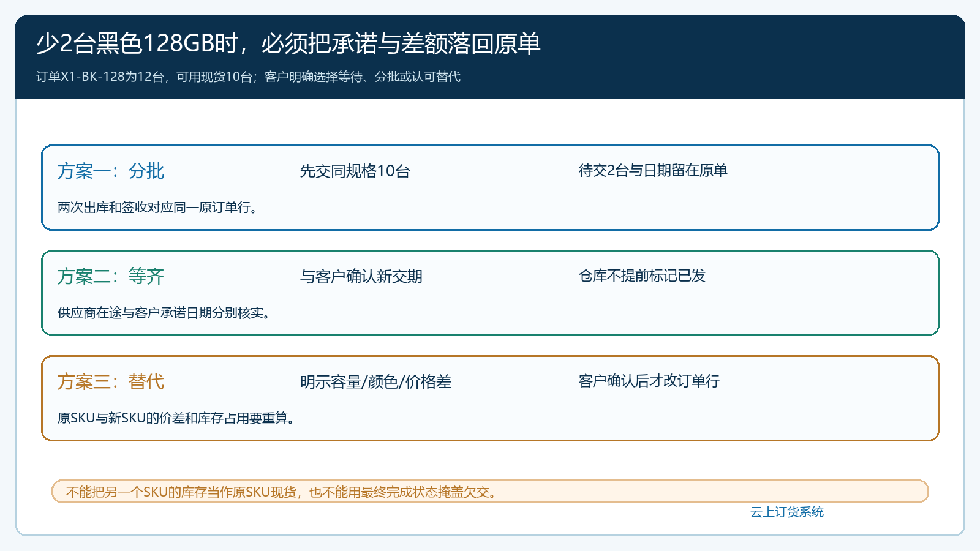The height and width of the screenshot is (551, 980).
Task: Click the orange warning banner starting 不能把另一个SKU
Action: (x=490, y=492)
